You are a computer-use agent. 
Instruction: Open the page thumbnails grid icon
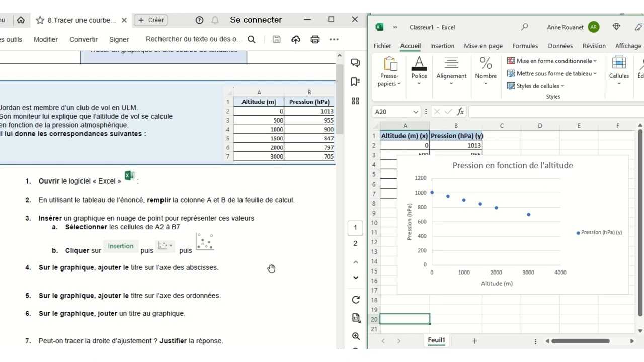[x=355, y=101]
